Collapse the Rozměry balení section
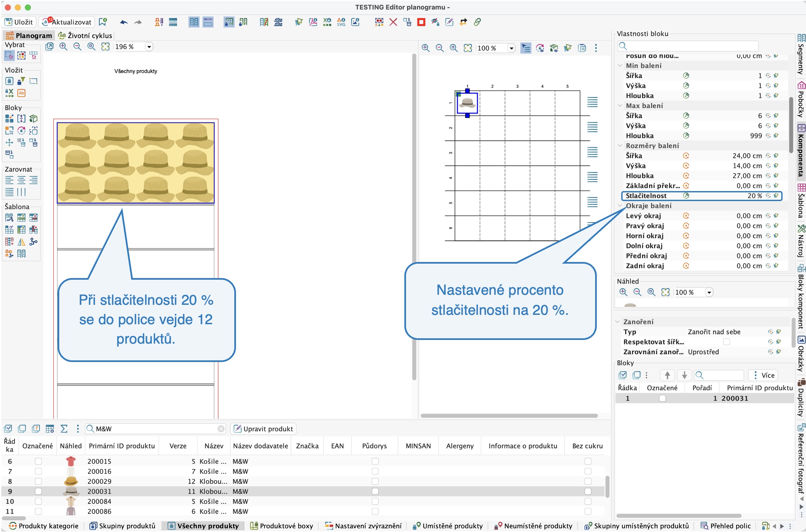 click(620, 146)
